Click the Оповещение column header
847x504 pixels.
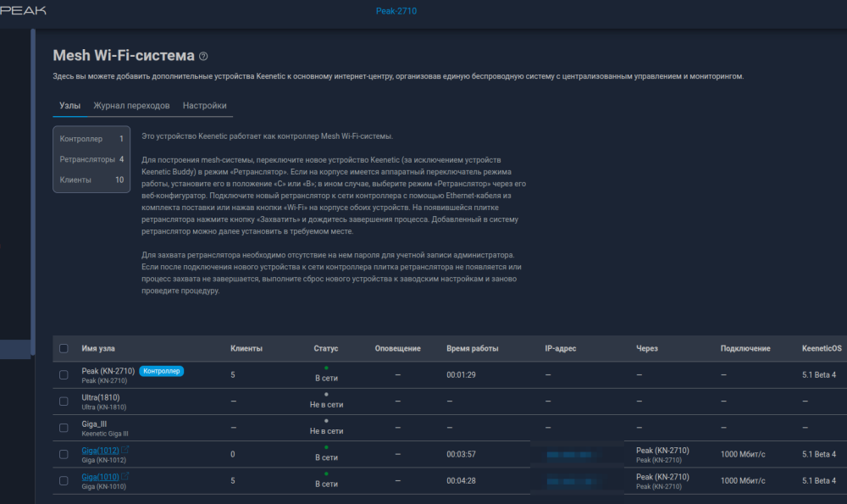(397, 348)
